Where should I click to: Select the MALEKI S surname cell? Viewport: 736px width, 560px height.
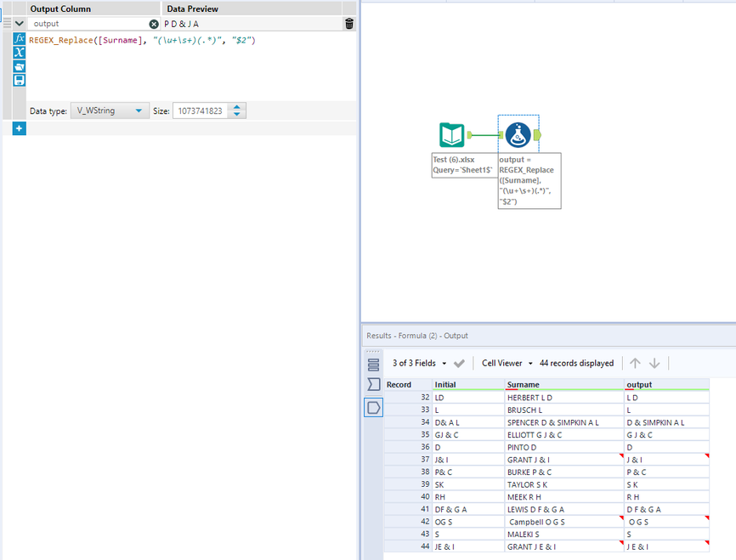click(x=564, y=535)
